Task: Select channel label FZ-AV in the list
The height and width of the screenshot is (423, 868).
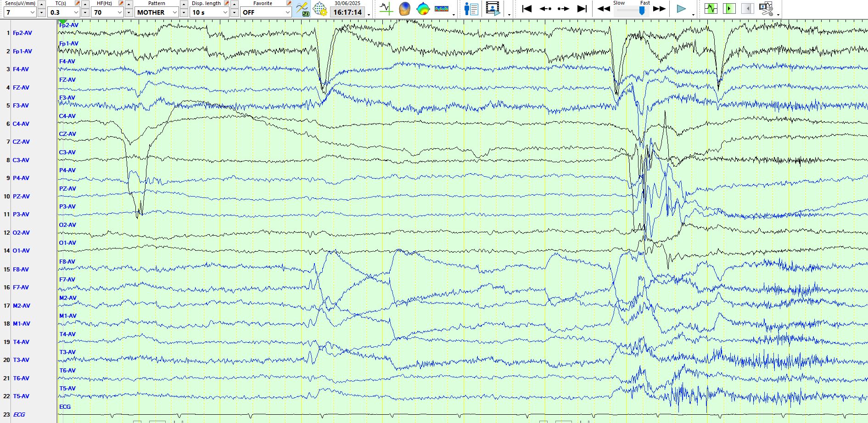Action: [x=21, y=88]
